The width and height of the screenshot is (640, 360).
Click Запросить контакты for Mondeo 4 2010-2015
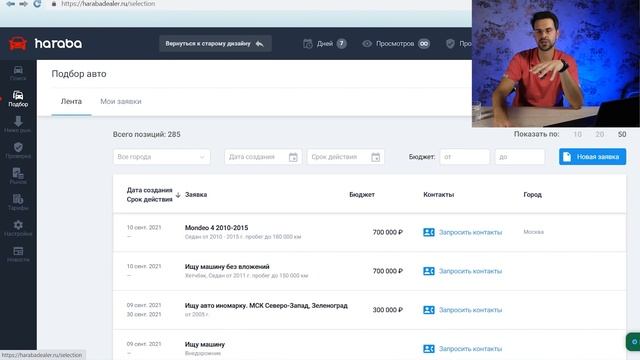470,232
